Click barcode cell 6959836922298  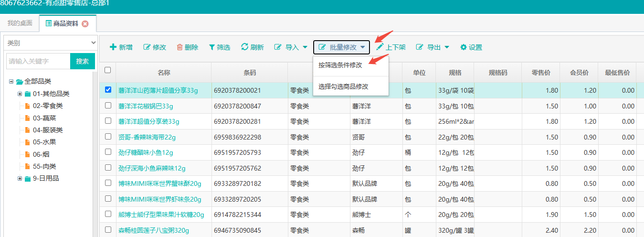point(250,137)
